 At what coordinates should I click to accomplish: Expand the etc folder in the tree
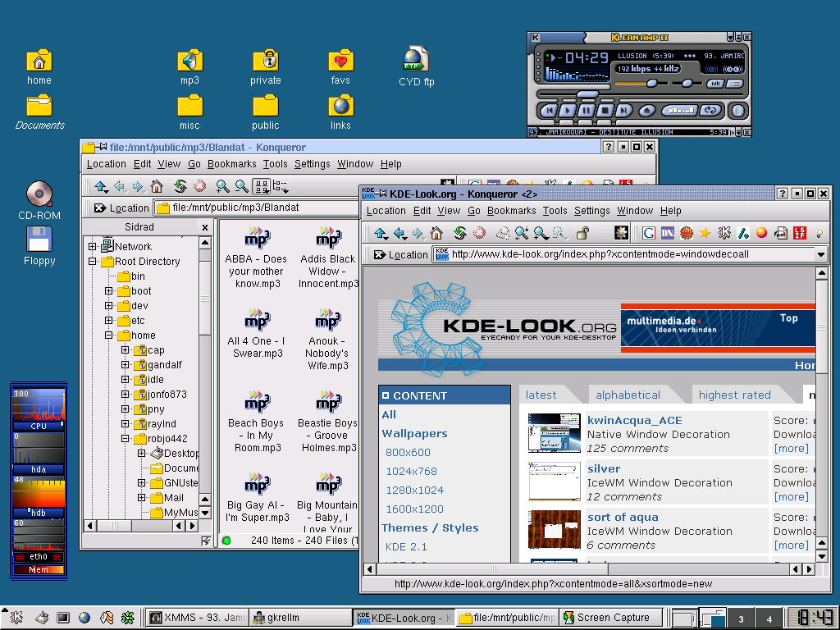[109, 321]
